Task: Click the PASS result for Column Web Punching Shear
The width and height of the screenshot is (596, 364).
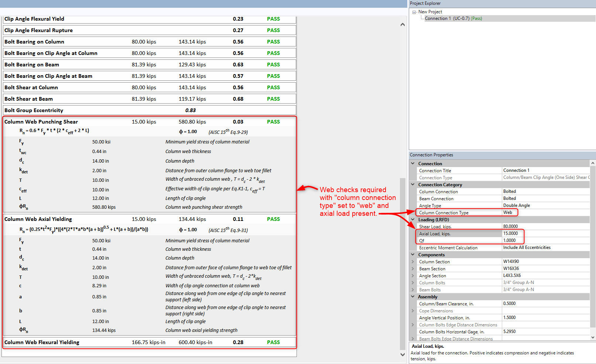Action: (273, 121)
